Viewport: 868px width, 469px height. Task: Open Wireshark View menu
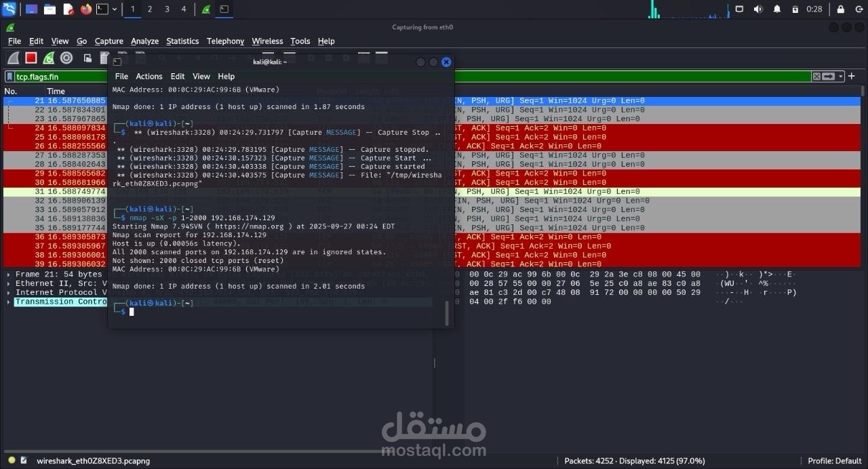coord(60,41)
